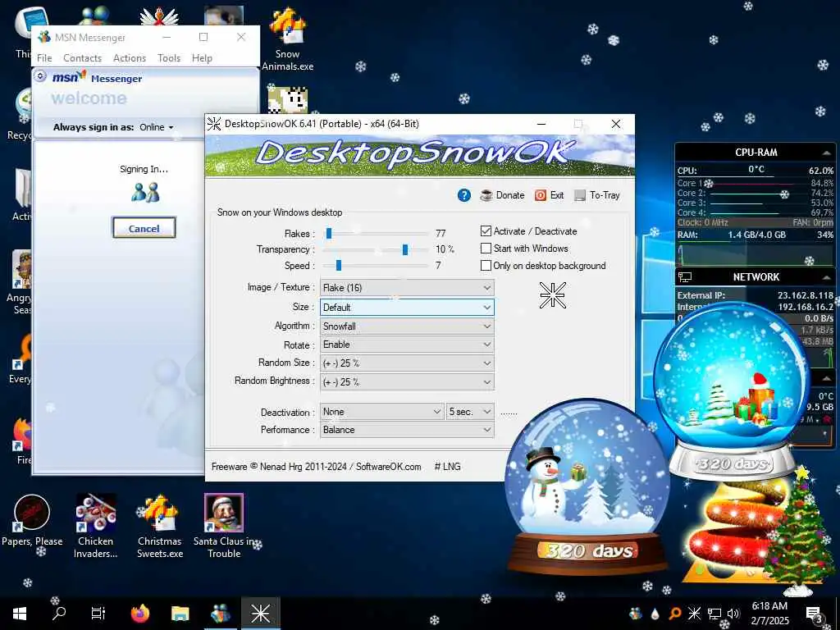Collapse the NETWORK gadget panel
This screenshot has width=840, height=630.
click(825, 277)
